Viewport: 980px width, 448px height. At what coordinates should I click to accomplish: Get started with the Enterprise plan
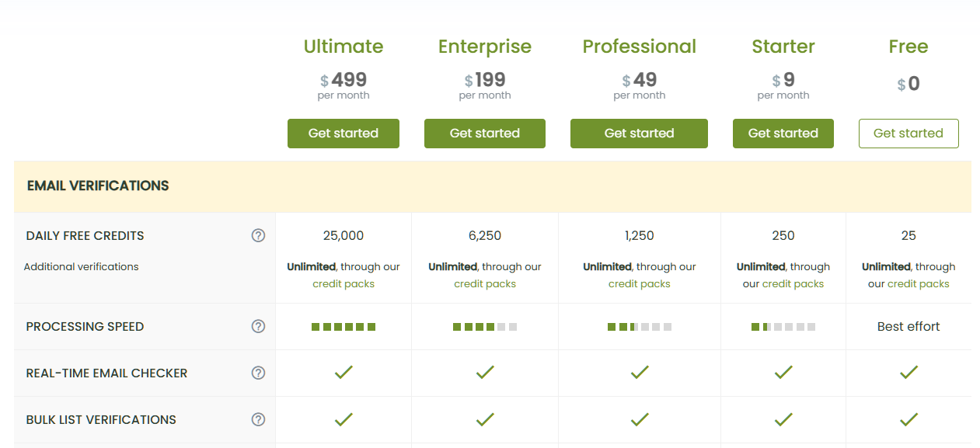pyautogui.click(x=485, y=134)
